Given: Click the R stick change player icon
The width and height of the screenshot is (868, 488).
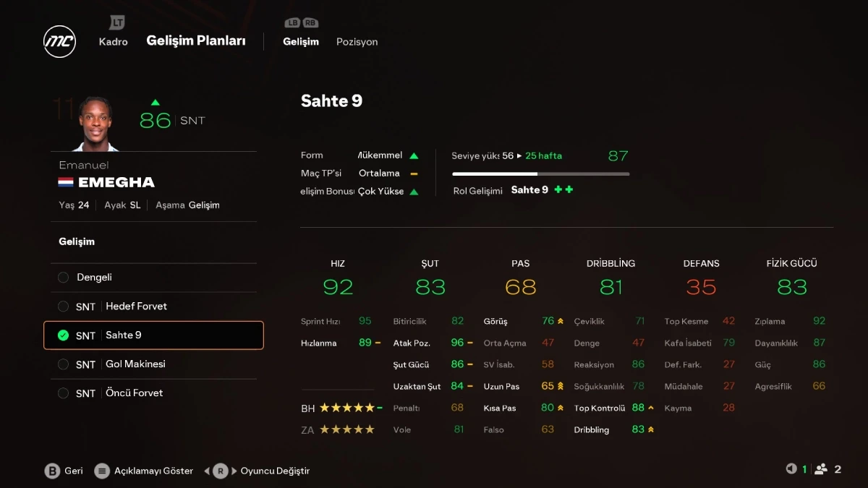Looking at the screenshot, I should tap(220, 471).
